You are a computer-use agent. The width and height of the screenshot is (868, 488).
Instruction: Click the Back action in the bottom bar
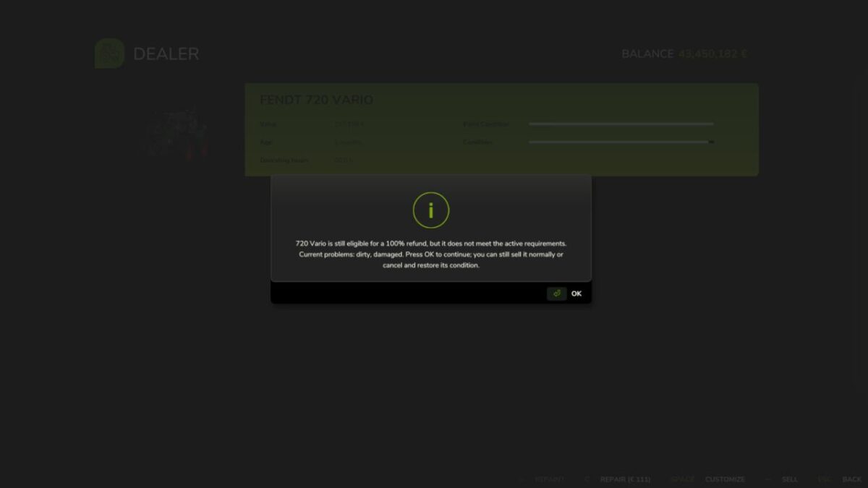[851, 479]
